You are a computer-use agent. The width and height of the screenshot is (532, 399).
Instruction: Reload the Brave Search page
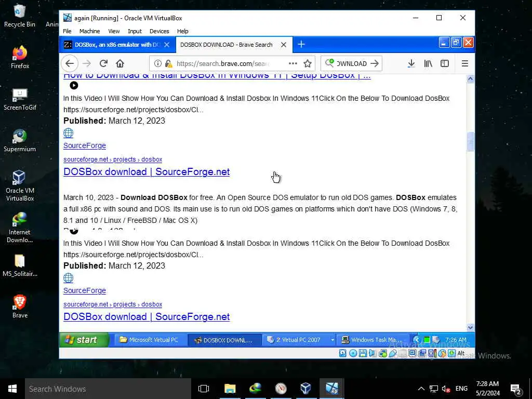coord(103,63)
